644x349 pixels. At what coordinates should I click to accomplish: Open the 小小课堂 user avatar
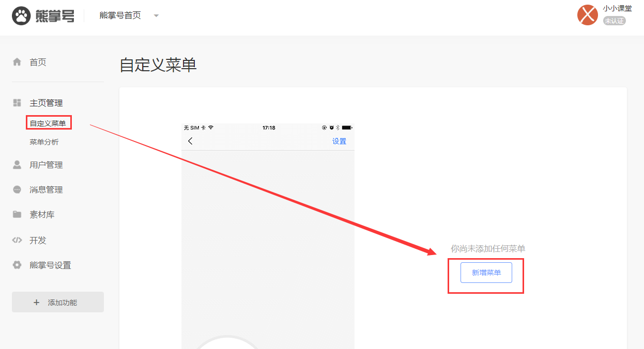(588, 14)
